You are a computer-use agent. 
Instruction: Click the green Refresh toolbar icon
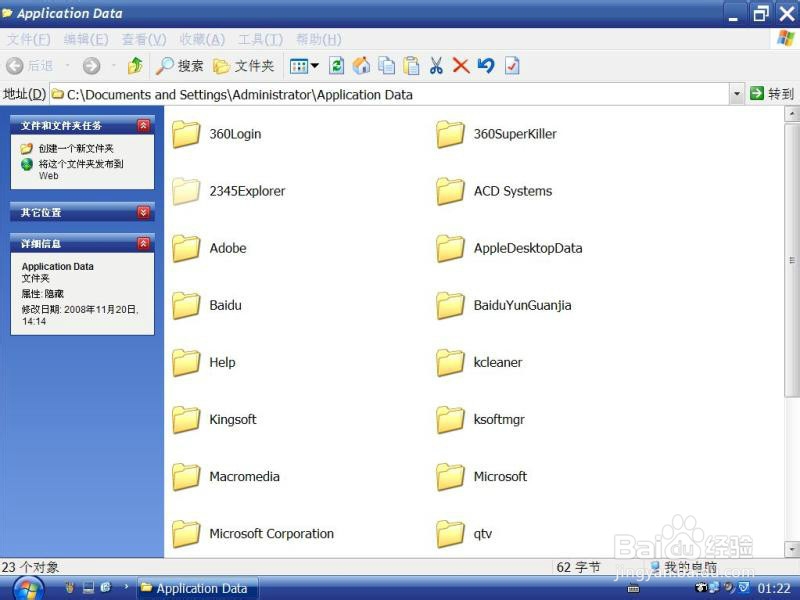click(336, 66)
